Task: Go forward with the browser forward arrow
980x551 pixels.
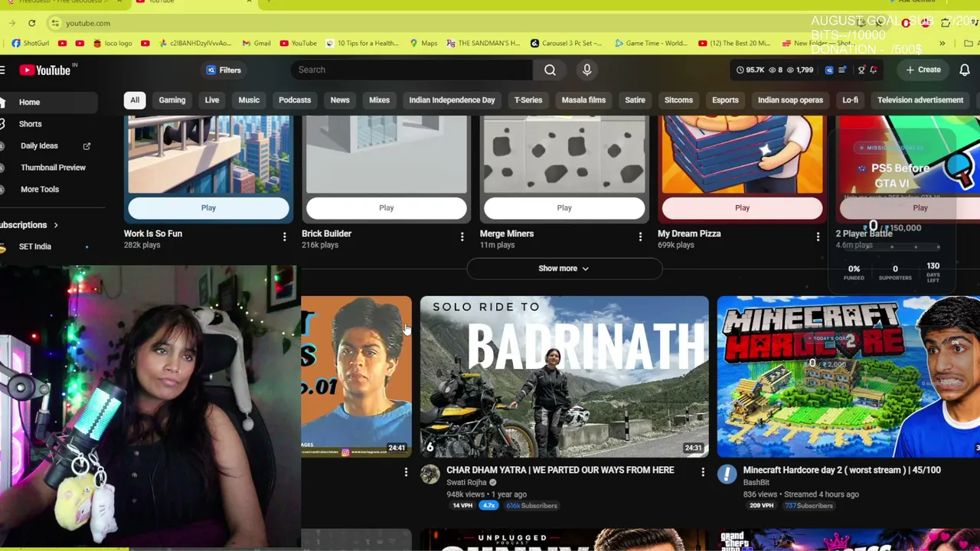Action: pos(12,23)
